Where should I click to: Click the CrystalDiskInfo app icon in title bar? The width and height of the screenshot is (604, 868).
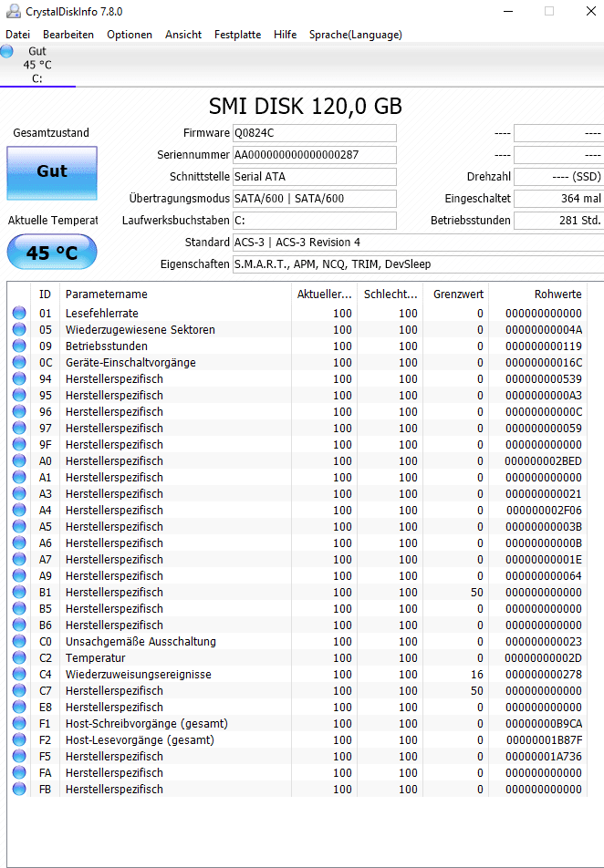click(x=13, y=11)
